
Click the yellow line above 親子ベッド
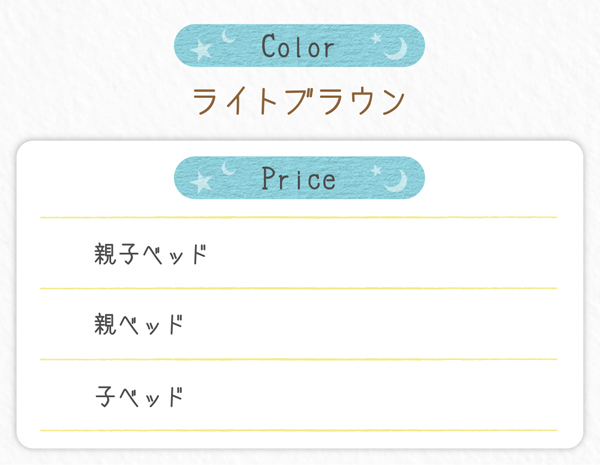[298, 217]
